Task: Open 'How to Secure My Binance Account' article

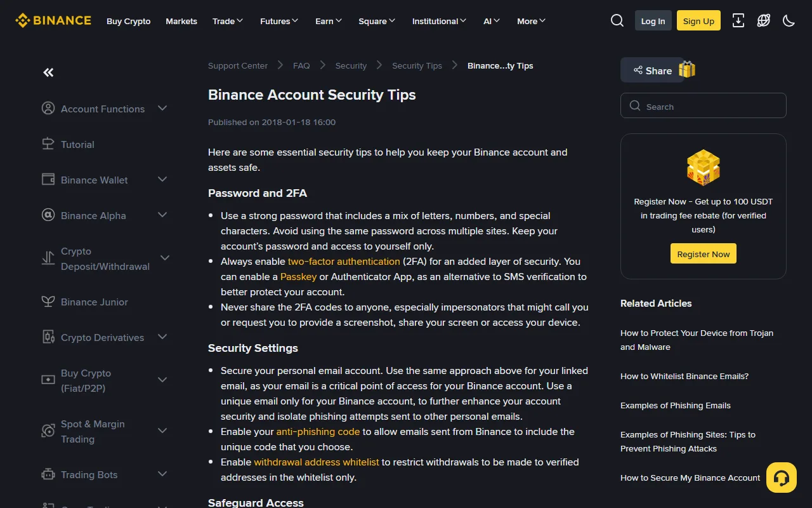Action: pyautogui.click(x=690, y=478)
